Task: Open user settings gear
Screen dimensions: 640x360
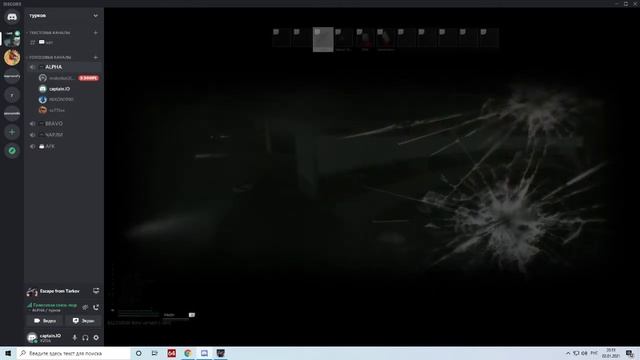Action: 96,338
